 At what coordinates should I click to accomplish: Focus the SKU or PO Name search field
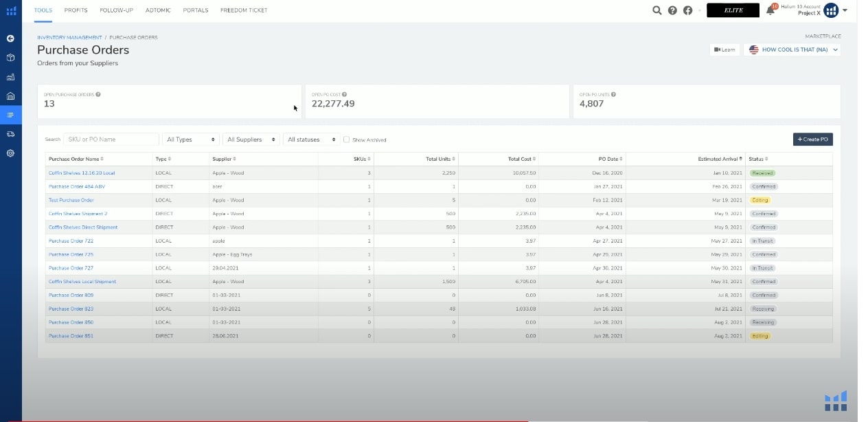coord(111,139)
